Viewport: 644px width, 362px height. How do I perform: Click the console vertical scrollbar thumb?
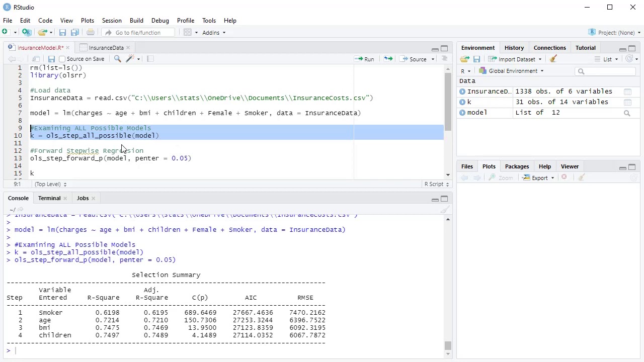pos(448,346)
